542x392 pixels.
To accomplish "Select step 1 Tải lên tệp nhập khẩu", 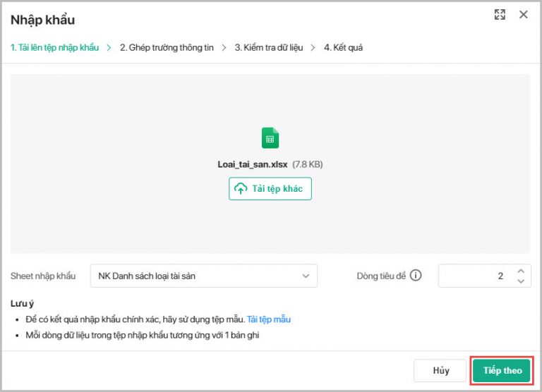I will point(54,48).
